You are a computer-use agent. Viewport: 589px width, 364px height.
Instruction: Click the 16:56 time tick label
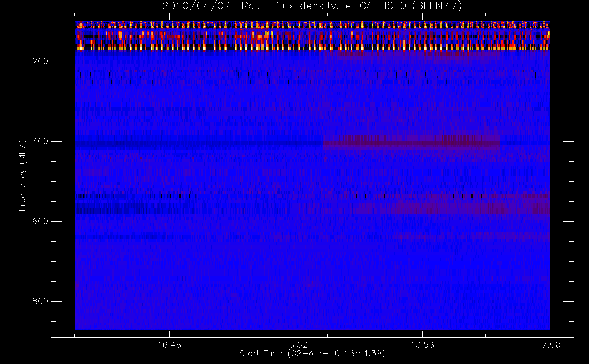tap(422, 344)
